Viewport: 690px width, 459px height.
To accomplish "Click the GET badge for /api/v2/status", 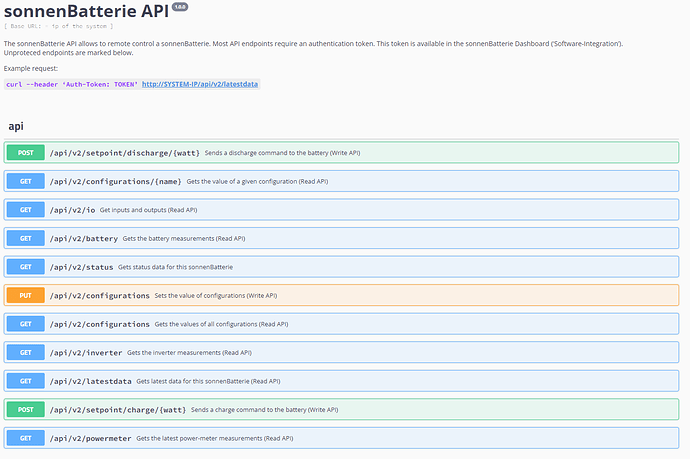I will (26, 267).
